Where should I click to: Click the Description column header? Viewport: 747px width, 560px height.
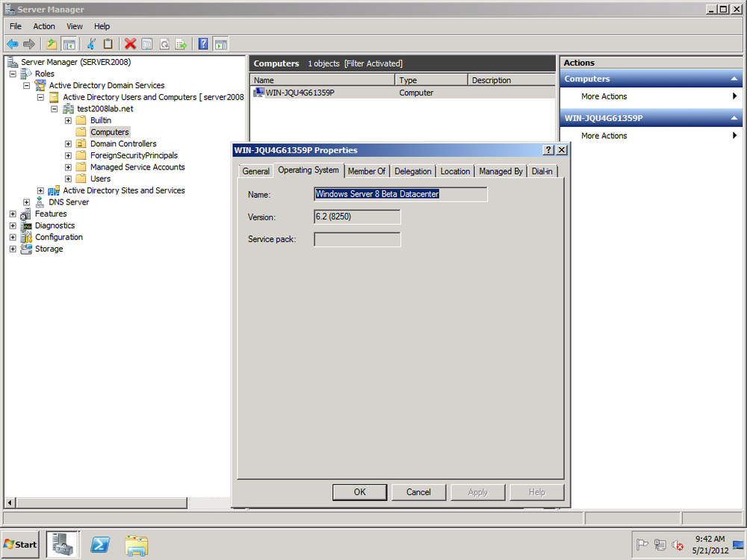click(x=512, y=80)
